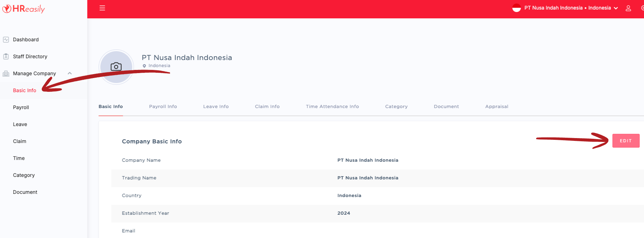Click the Establishment Year label

(145, 213)
